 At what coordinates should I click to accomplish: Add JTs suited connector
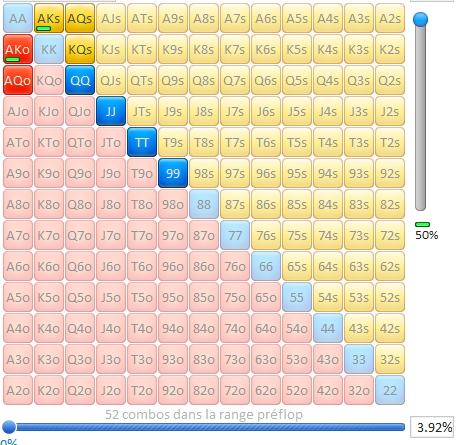(142, 111)
